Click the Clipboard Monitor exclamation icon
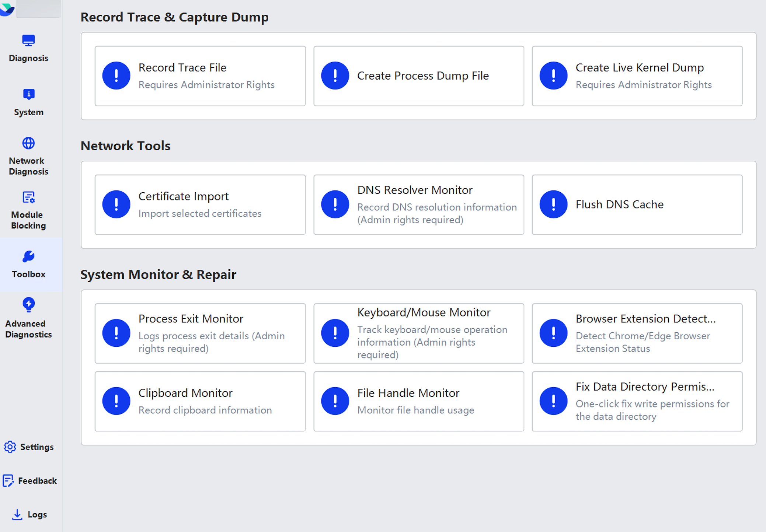This screenshot has height=532, width=766. 116,401
